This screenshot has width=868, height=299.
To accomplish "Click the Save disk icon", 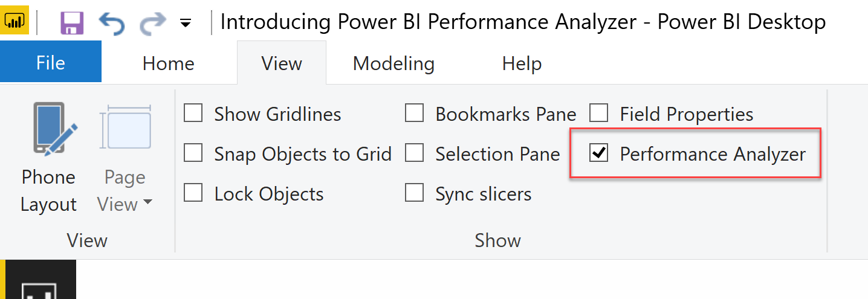I will pos(72,23).
